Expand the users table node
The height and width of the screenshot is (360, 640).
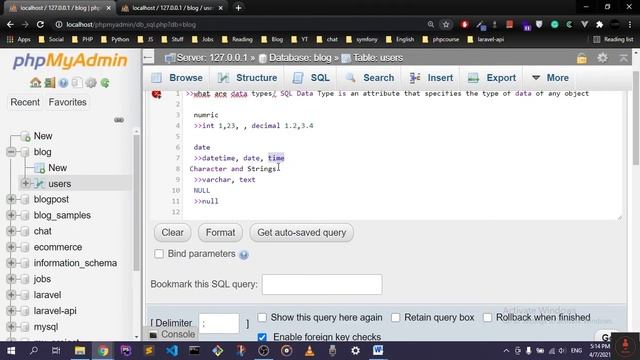[x=25, y=184]
